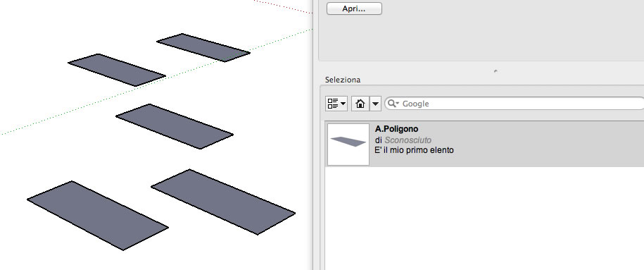The image size is (644, 270).
Task: Click the A.Poligono component name
Action: tap(396, 129)
